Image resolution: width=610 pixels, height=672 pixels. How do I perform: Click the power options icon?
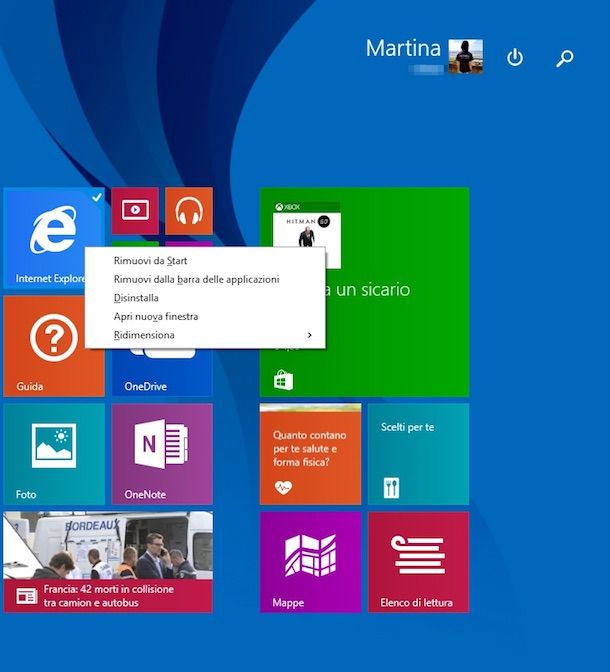click(x=515, y=57)
